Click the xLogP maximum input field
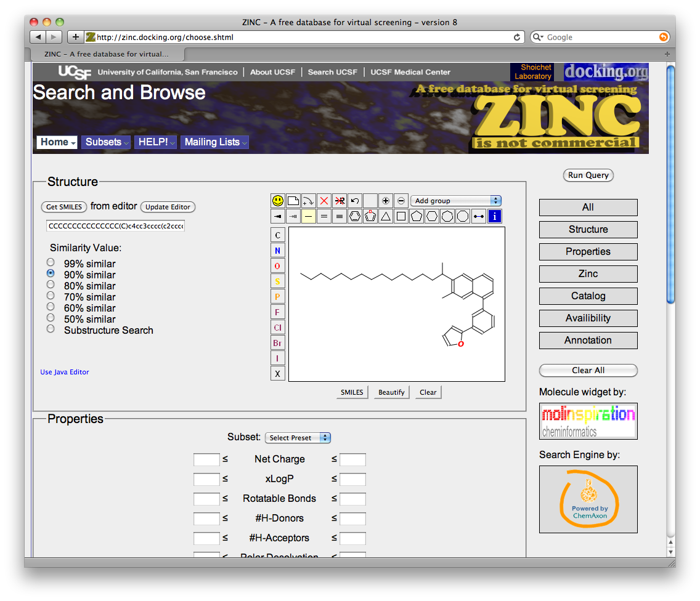 [352, 478]
